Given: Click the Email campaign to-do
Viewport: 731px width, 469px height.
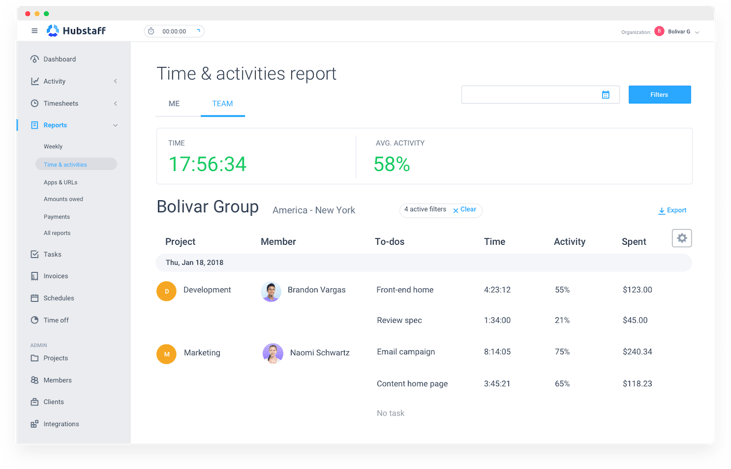Looking at the screenshot, I should coord(406,352).
